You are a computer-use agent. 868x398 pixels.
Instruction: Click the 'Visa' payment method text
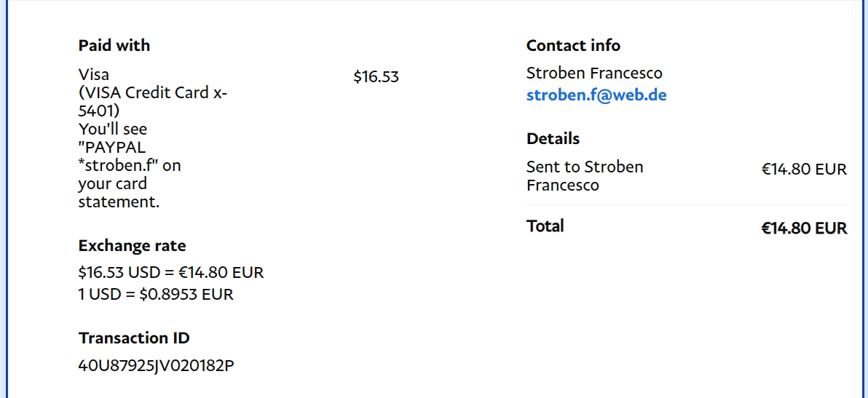tap(94, 74)
